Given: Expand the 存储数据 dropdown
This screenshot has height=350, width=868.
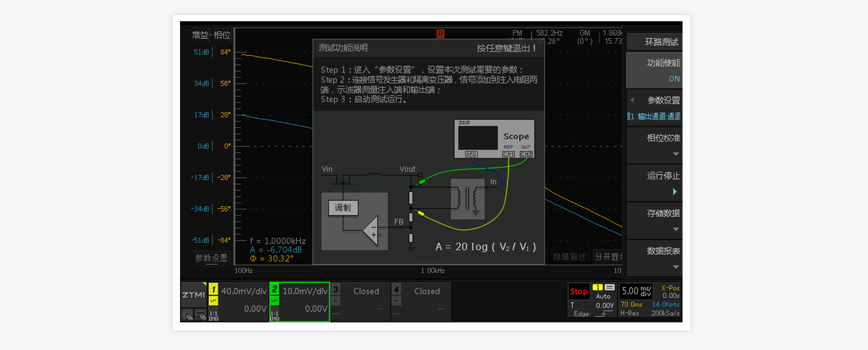Looking at the screenshot, I should (x=675, y=229).
